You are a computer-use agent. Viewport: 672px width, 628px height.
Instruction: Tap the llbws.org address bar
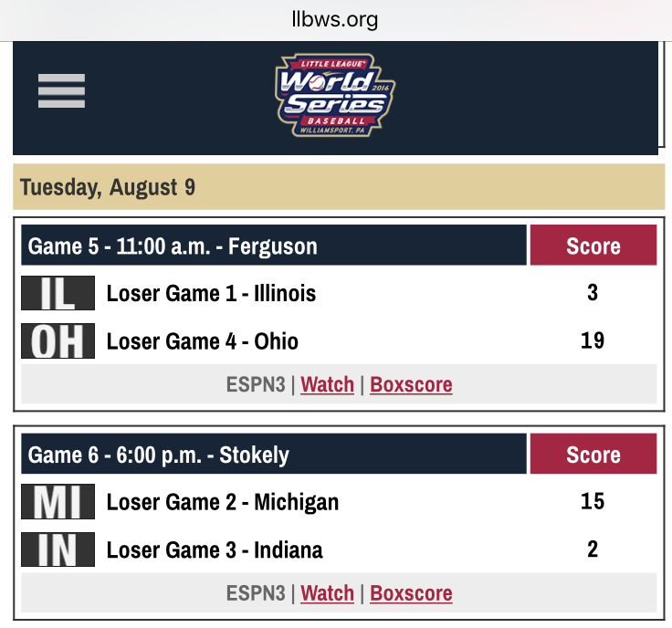(335, 19)
